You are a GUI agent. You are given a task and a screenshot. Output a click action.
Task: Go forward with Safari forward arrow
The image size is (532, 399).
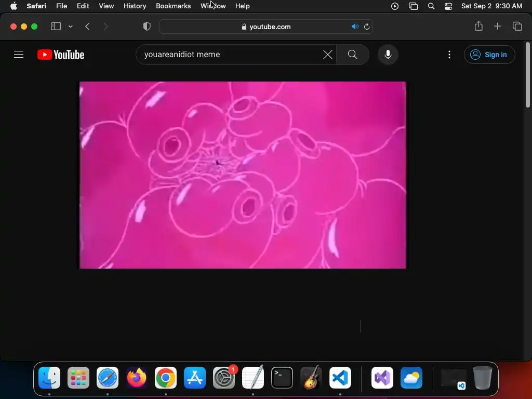(105, 26)
